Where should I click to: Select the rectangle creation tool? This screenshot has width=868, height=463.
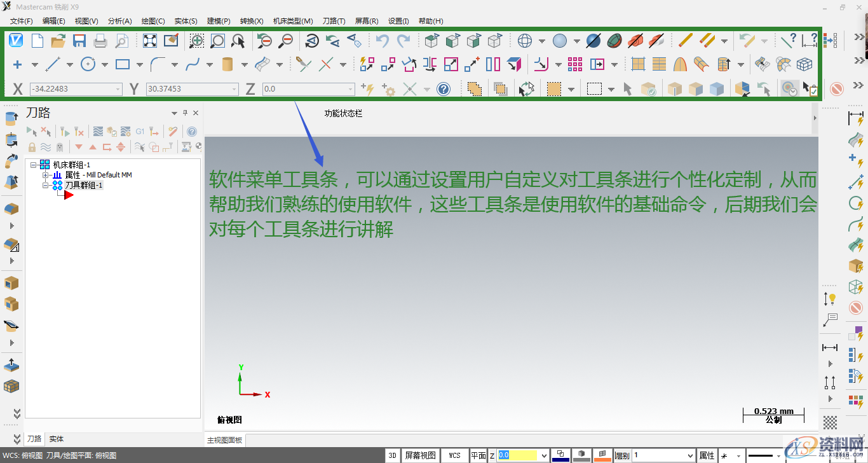pos(121,64)
